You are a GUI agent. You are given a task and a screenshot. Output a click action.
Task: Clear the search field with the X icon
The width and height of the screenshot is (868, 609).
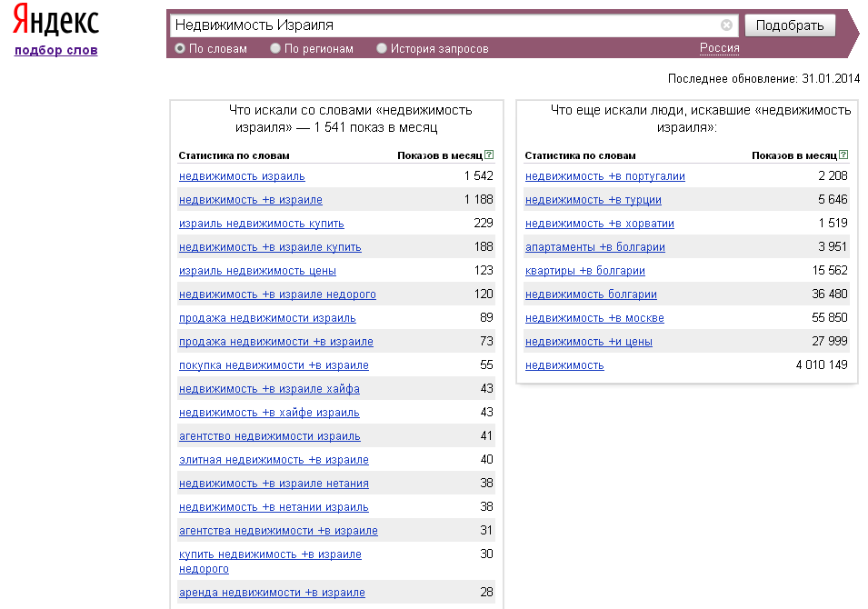coord(726,25)
